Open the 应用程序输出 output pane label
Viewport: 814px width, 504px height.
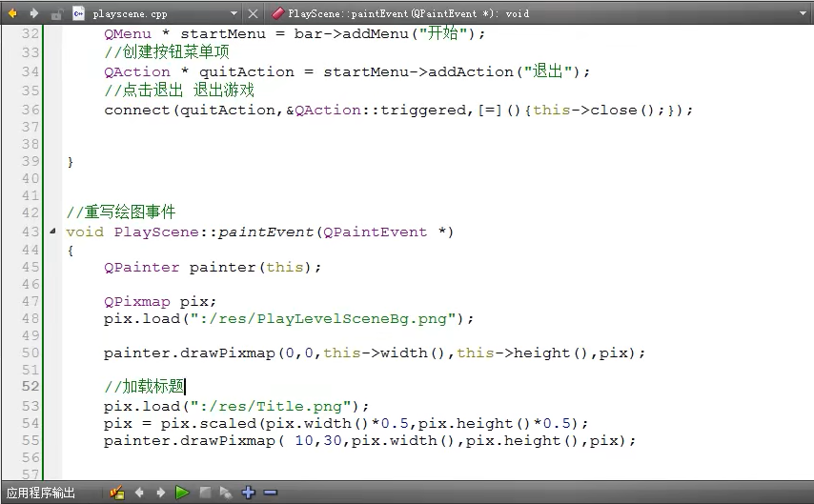41,493
